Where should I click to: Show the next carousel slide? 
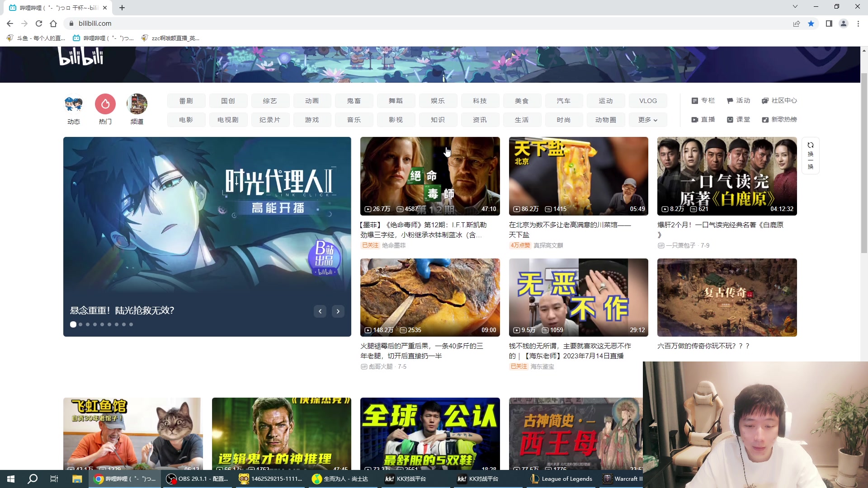[338, 311]
